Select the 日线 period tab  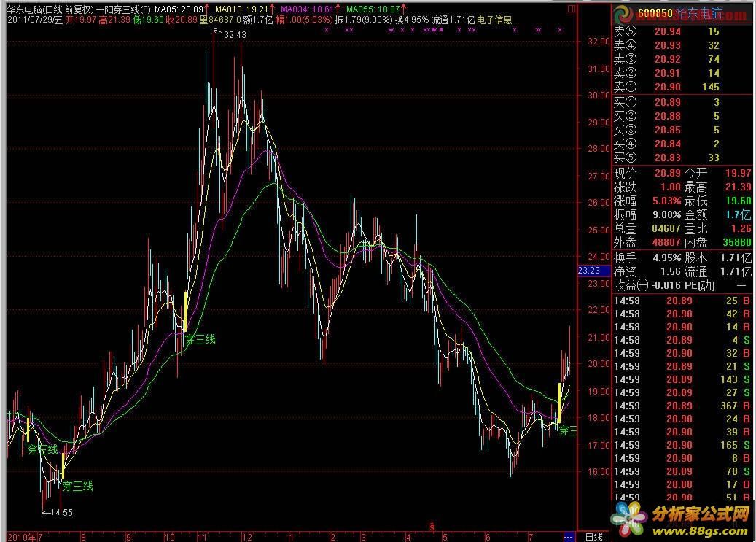click(593, 537)
